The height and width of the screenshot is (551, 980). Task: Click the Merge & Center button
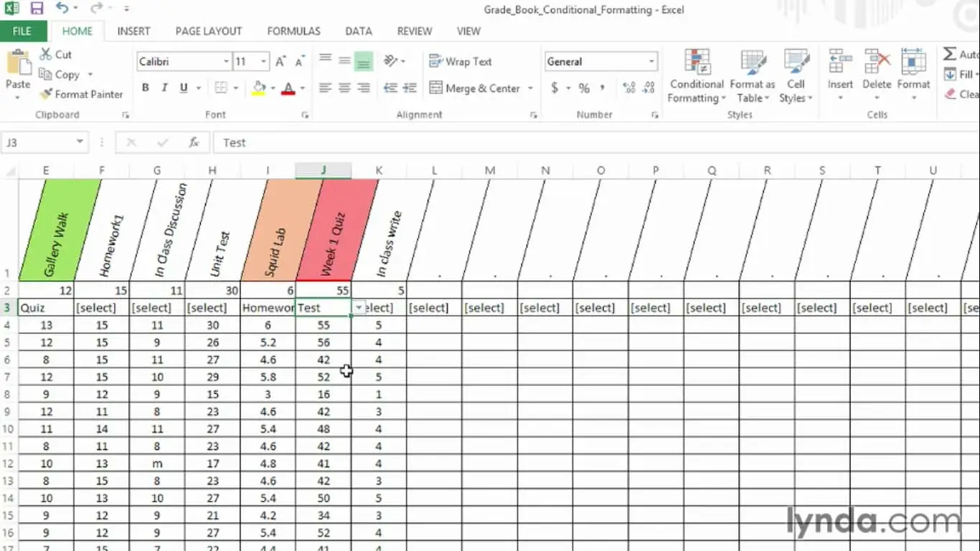pyautogui.click(x=475, y=88)
